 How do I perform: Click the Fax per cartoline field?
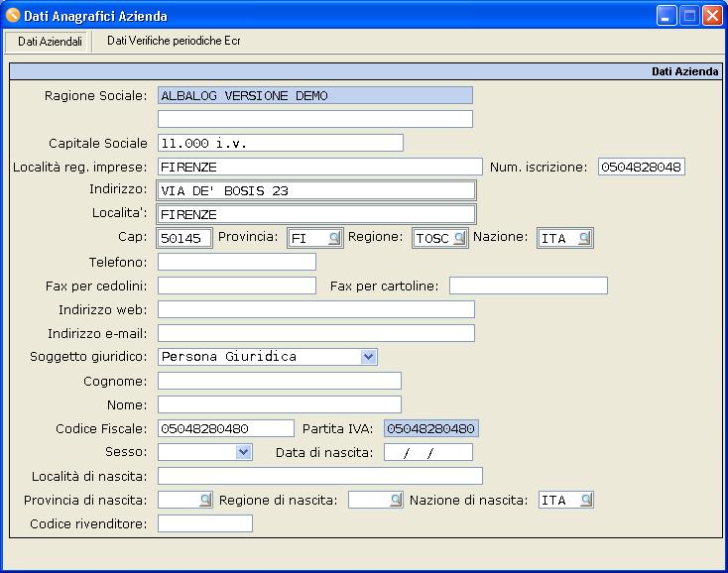(x=529, y=286)
